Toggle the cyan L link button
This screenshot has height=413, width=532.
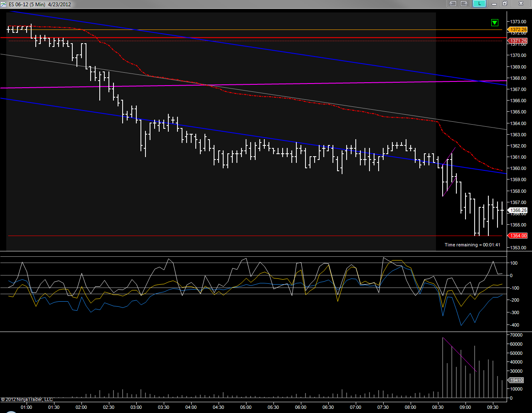click(480, 4)
